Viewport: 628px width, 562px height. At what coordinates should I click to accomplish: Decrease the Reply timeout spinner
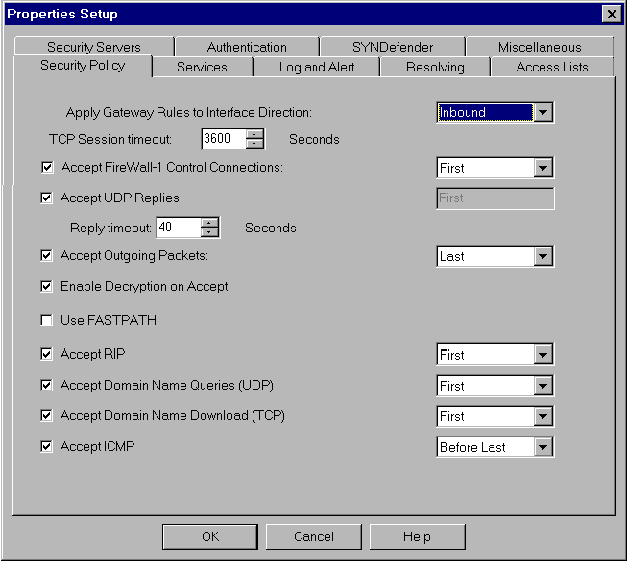coord(209,232)
